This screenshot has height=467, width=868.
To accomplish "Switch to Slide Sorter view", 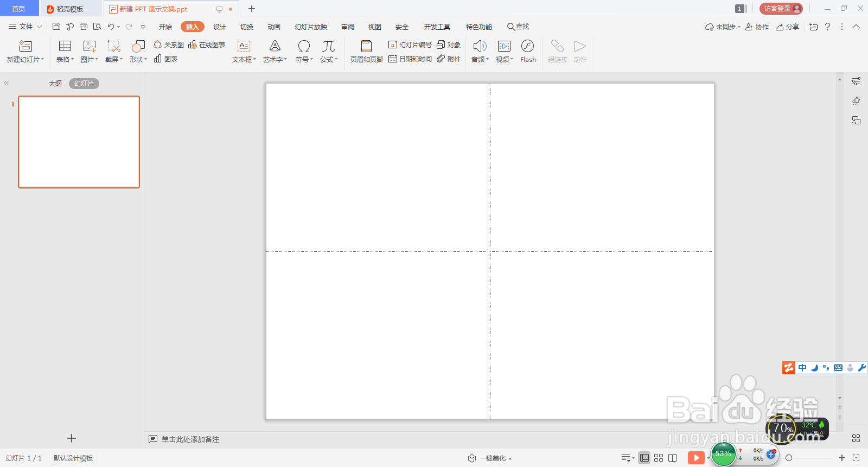I will [659, 458].
